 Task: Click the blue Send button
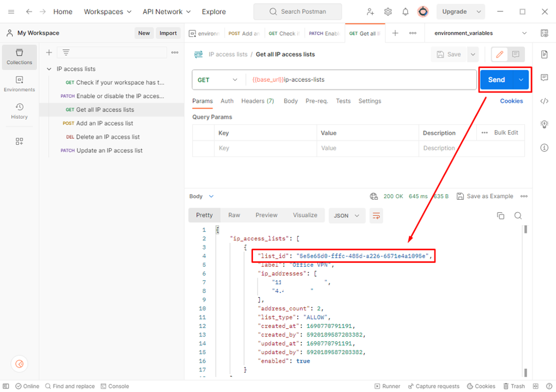point(496,80)
